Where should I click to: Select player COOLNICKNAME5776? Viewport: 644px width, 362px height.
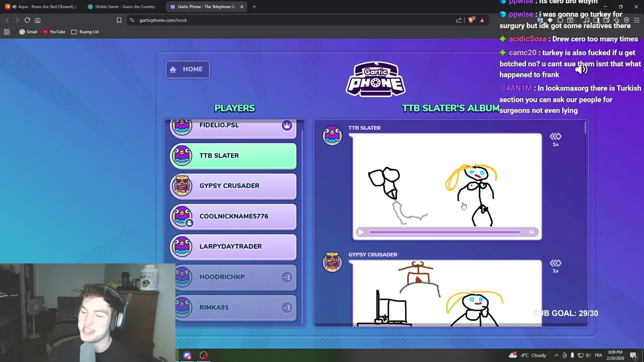(x=233, y=216)
